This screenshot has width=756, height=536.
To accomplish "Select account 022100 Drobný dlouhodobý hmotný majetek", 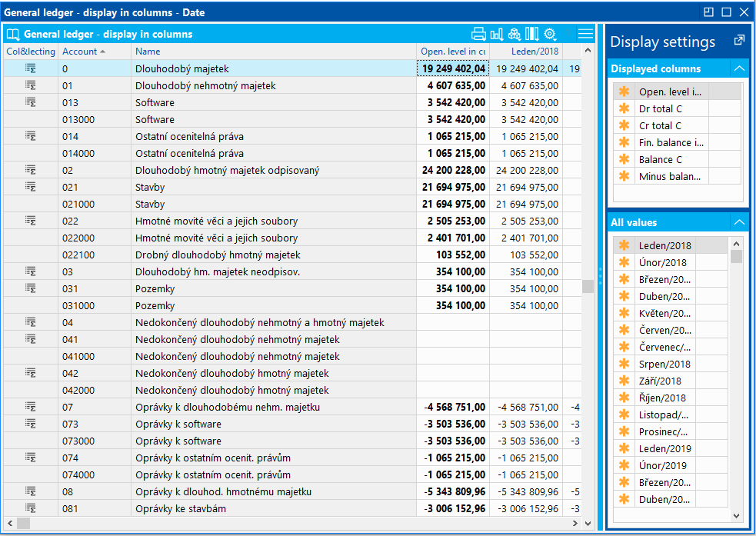I will click(x=292, y=255).
